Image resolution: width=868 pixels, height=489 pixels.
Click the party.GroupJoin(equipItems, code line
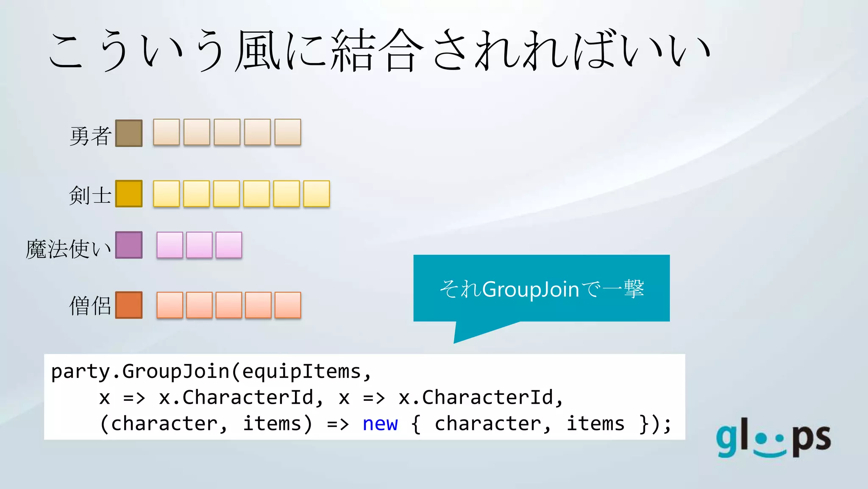[211, 372]
